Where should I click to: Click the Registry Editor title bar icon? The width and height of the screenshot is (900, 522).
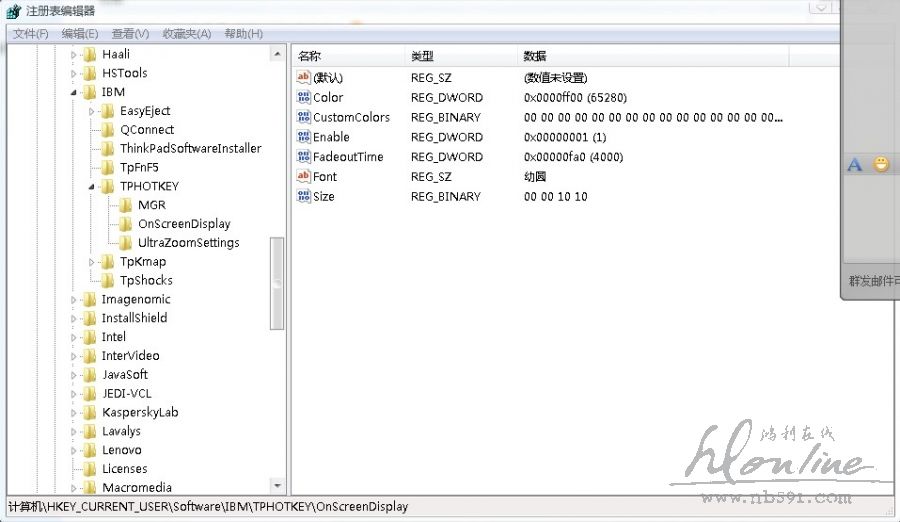[13, 11]
